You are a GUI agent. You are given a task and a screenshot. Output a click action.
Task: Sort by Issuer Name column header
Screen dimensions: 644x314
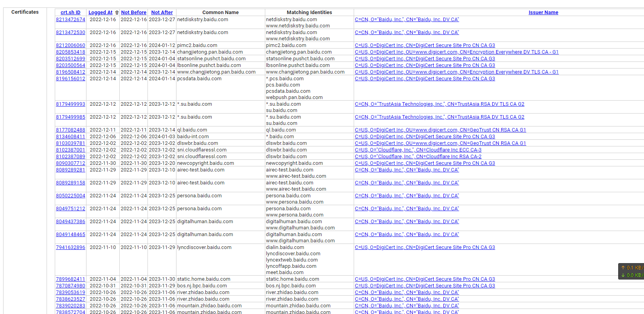click(x=543, y=13)
